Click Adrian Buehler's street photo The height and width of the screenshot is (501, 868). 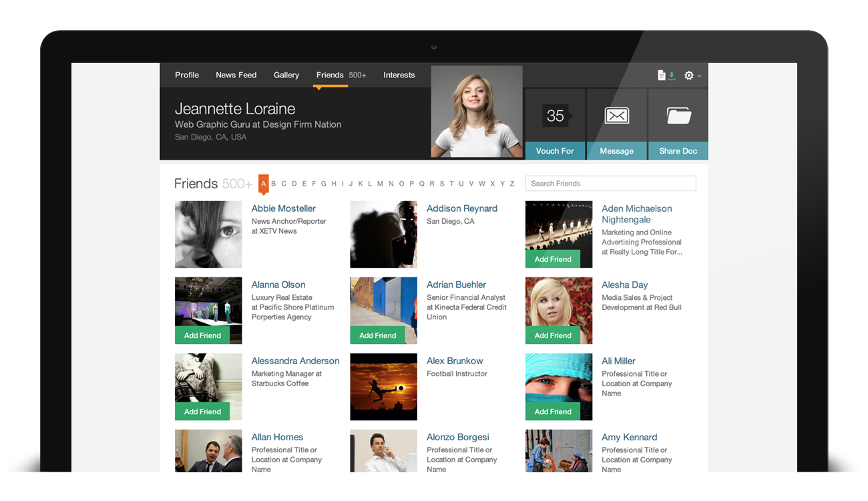pos(384,302)
